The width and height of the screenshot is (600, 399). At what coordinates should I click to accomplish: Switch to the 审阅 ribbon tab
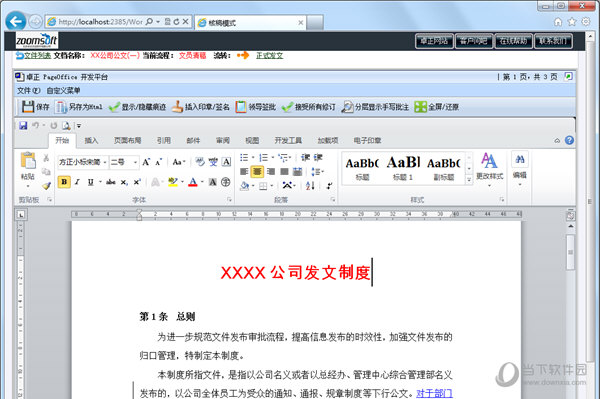pos(223,140)
